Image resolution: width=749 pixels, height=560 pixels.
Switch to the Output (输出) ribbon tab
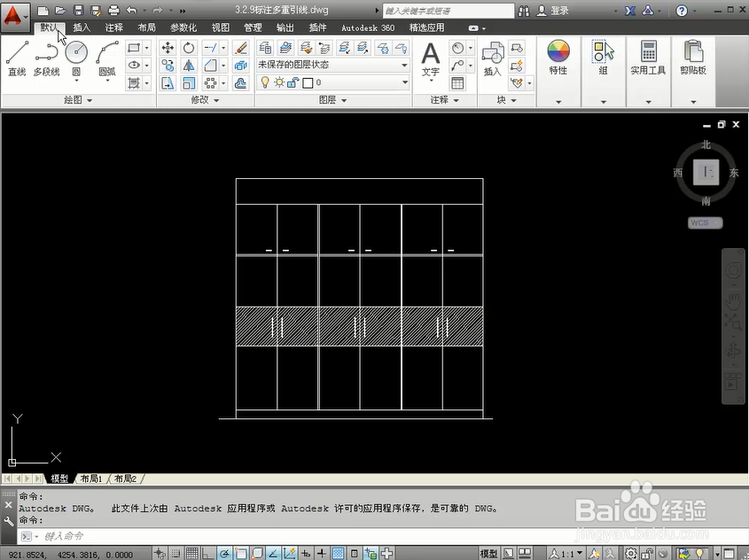tap(285, 27)
